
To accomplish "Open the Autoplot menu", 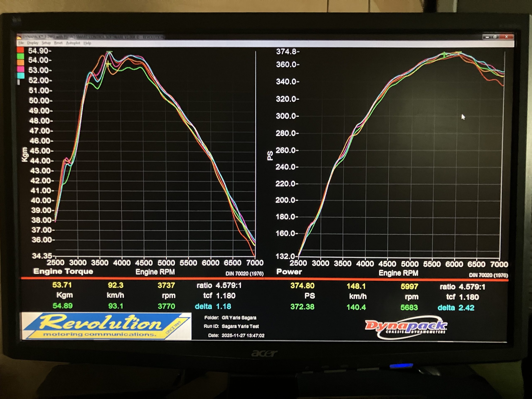I will point(73,43).
